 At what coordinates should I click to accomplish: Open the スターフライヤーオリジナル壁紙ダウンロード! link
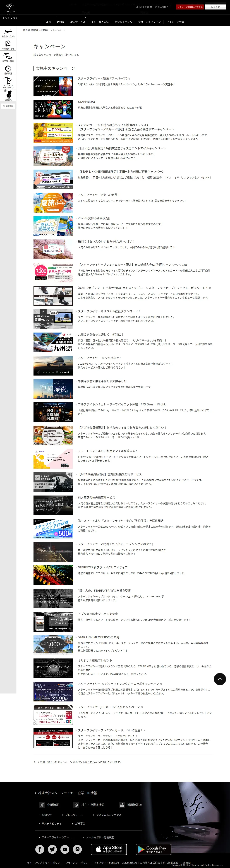(109, 311)
